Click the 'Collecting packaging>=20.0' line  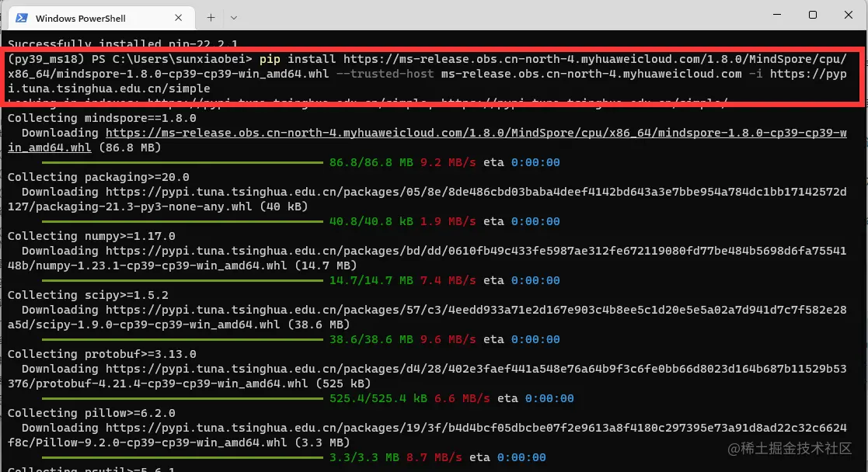pos(99,177)
